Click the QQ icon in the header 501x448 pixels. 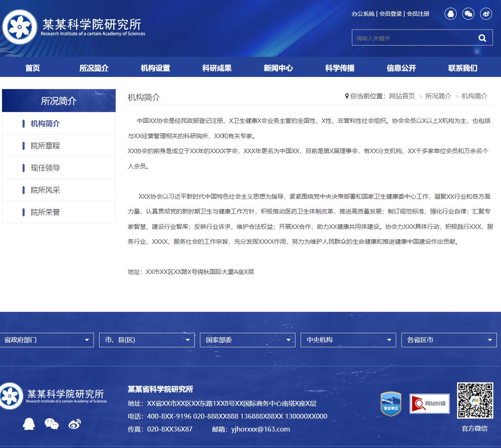pyautogui.click(x=451, y=14)
